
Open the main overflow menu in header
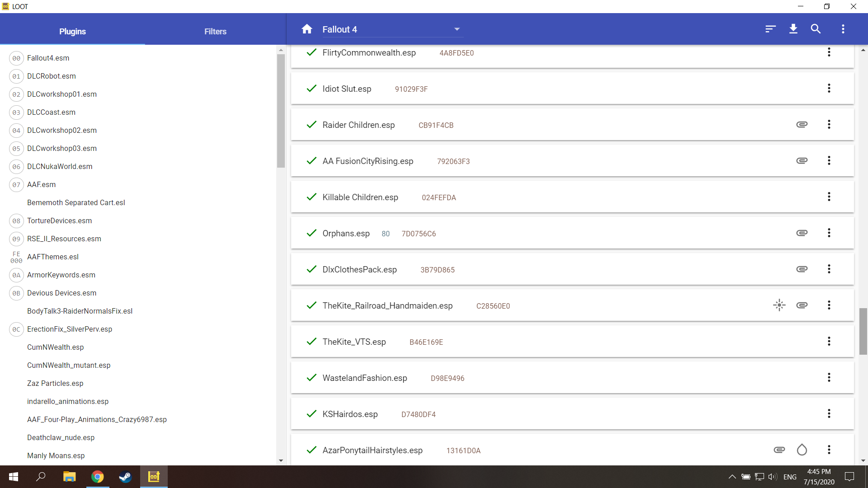(843, 29)
